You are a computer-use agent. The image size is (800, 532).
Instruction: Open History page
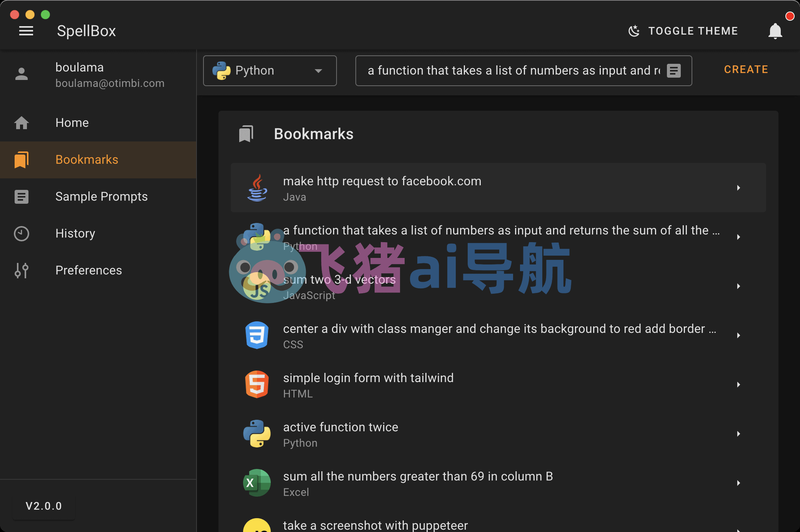[98, 233]
